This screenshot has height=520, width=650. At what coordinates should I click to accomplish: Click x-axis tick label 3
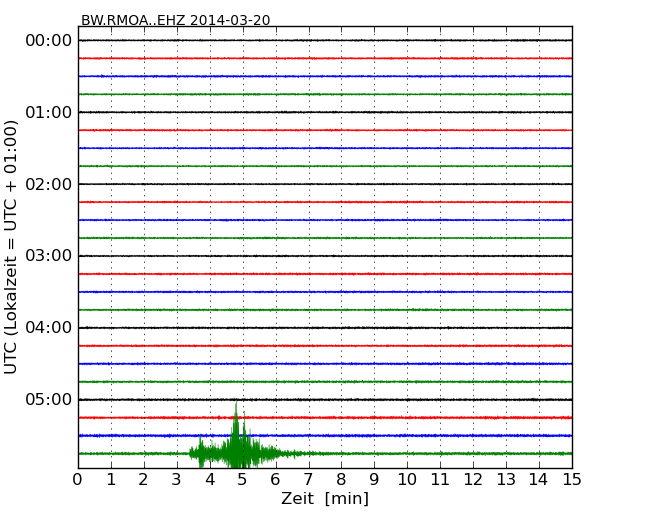(177, 480)
